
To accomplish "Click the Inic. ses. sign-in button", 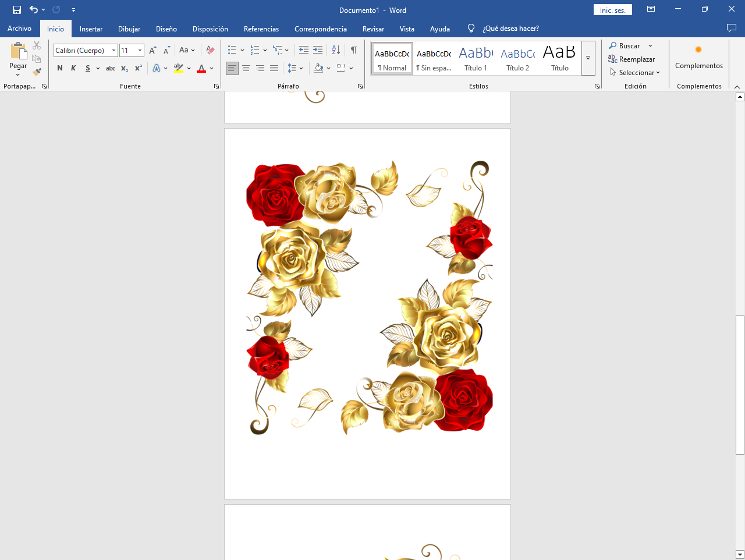I will click(x=612, y=10).
